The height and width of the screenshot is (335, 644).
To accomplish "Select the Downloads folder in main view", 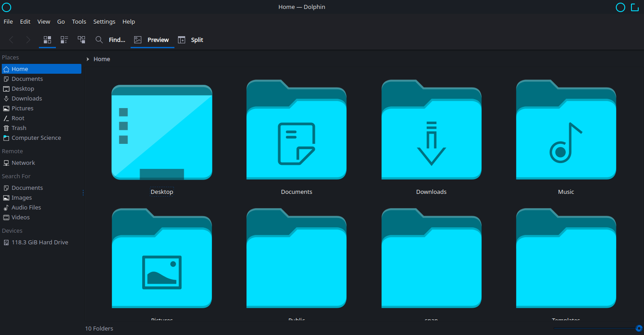I will coord(432,130).
